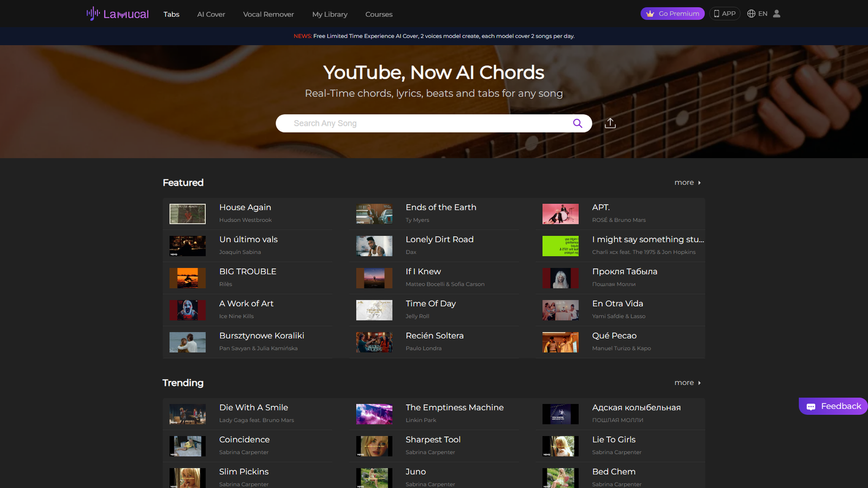This screenshot has width=868, height=488.
Task: Open Qué Pecao thumbnail
Action: (x=560, y=342)
